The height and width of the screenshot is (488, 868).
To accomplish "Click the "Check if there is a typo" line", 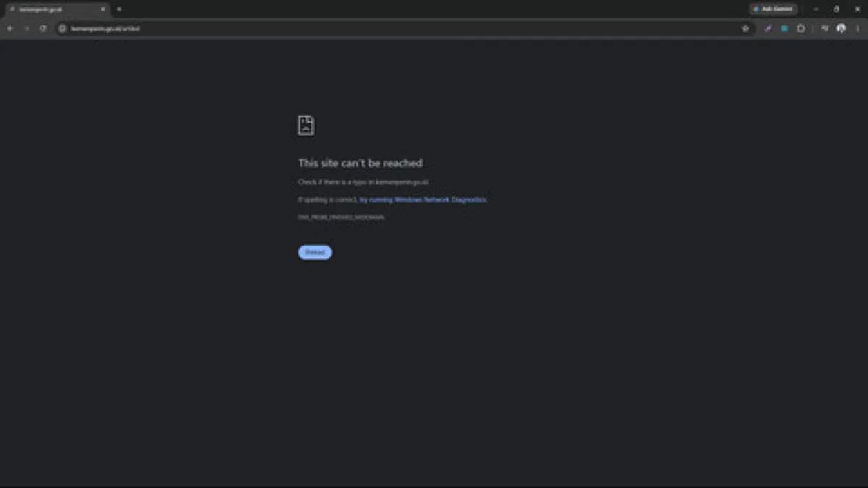I will click(x=363, y=182).
